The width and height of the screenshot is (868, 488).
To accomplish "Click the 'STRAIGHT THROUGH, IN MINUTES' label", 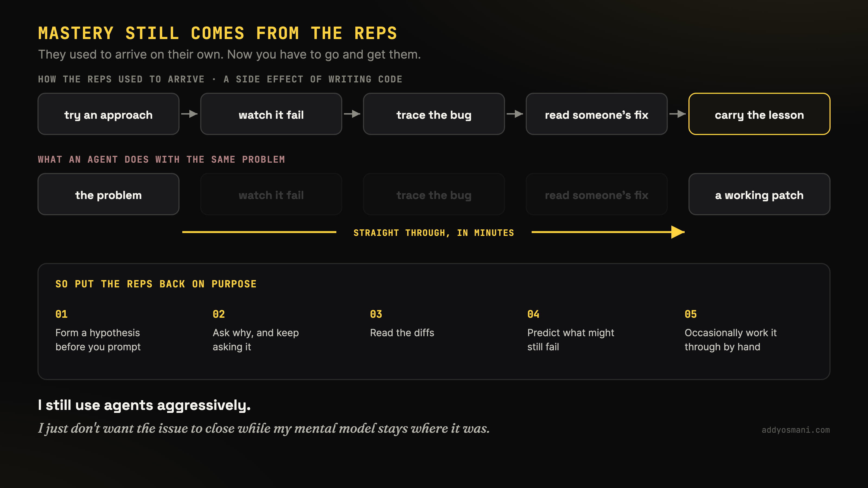I will (434, 233).
